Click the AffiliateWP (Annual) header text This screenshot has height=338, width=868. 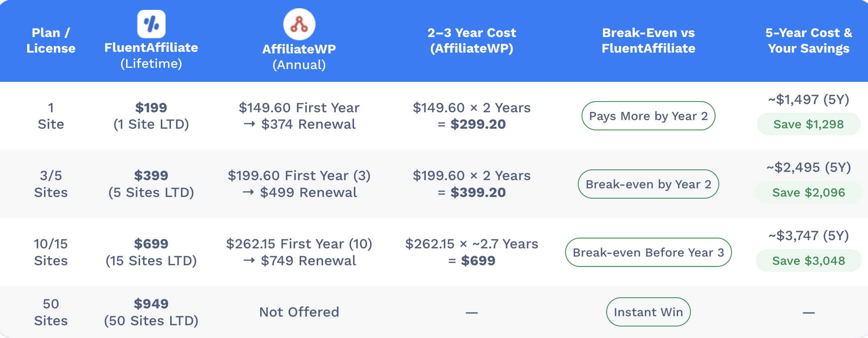299,57
